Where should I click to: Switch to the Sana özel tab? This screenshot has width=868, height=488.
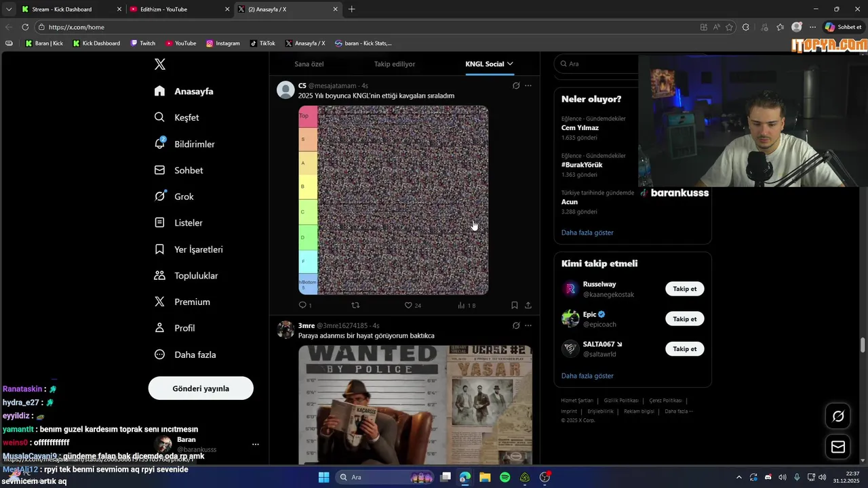point(309,64)
